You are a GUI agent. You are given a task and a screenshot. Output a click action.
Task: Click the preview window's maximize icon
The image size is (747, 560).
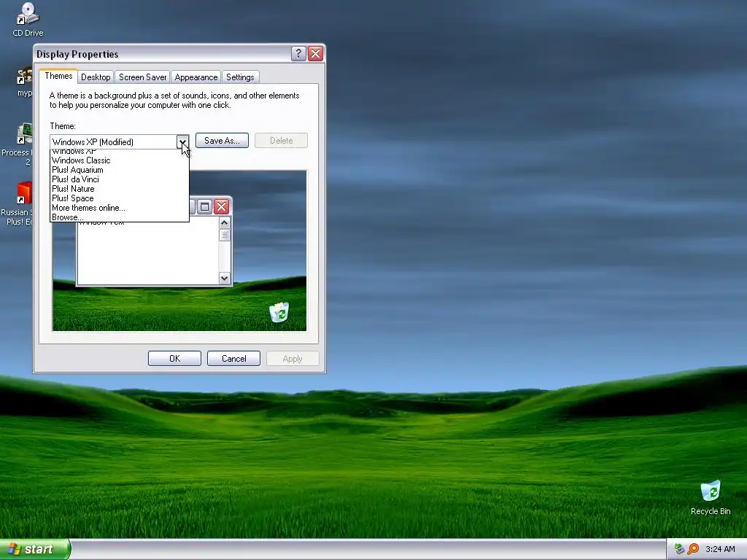[x=204, y=206]
